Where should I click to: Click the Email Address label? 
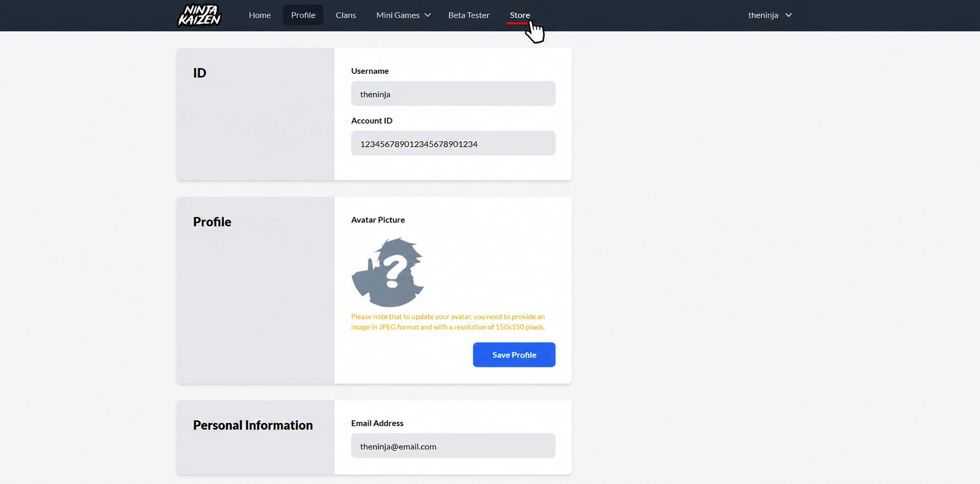[377, 423]
